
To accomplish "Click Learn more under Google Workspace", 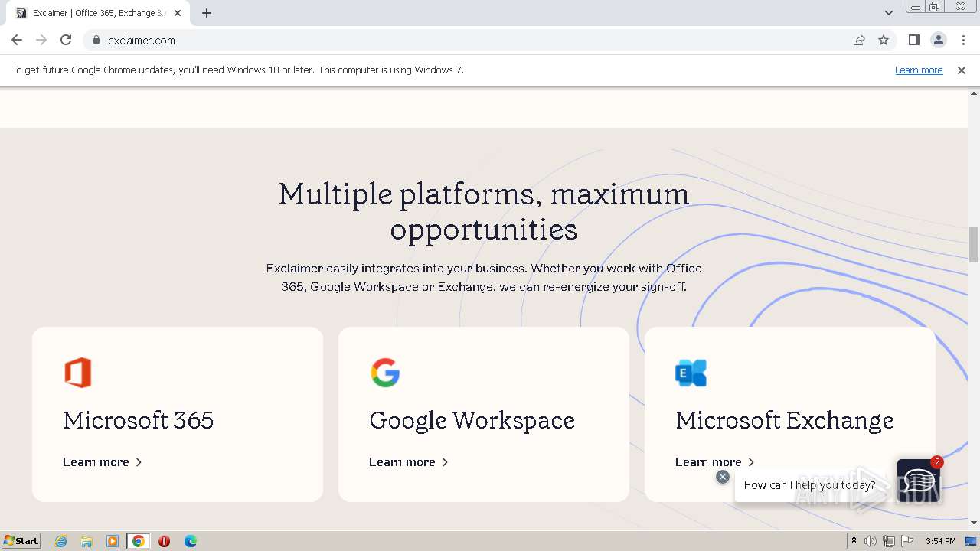I will 402,462.
